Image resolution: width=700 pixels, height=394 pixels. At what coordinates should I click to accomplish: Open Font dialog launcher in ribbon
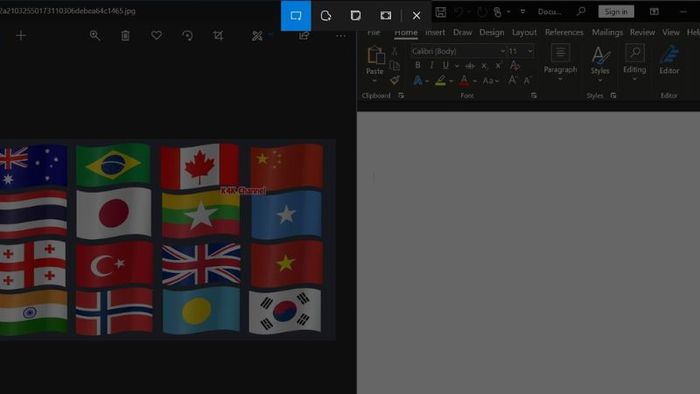533,95
